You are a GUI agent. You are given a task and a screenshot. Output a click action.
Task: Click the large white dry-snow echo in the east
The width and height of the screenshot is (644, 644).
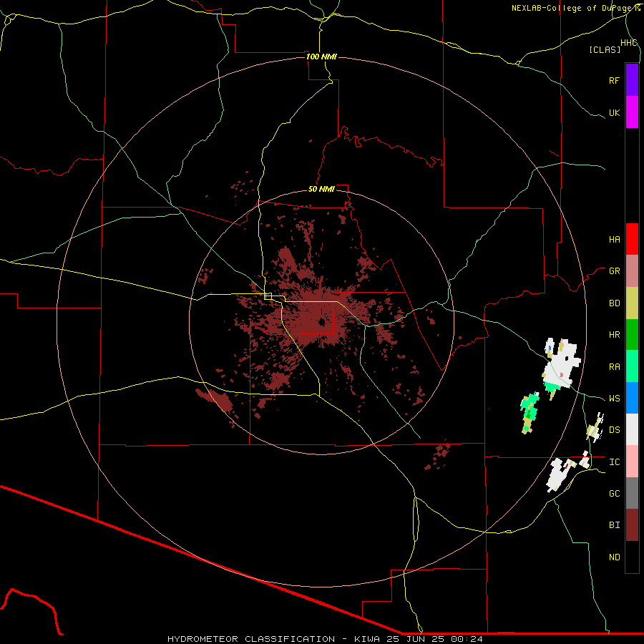[x=561, y=364]
